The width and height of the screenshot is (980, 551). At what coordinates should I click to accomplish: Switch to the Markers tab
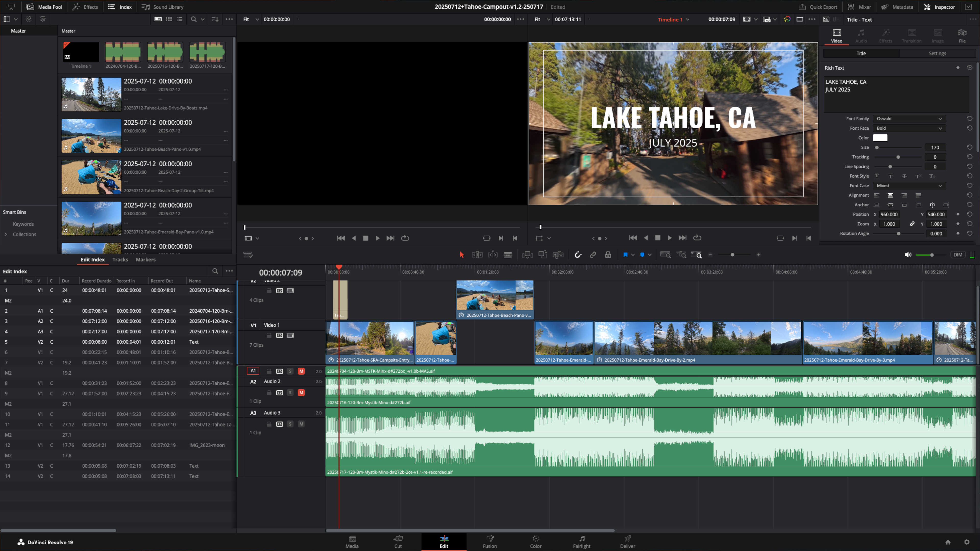pos(146,259)
